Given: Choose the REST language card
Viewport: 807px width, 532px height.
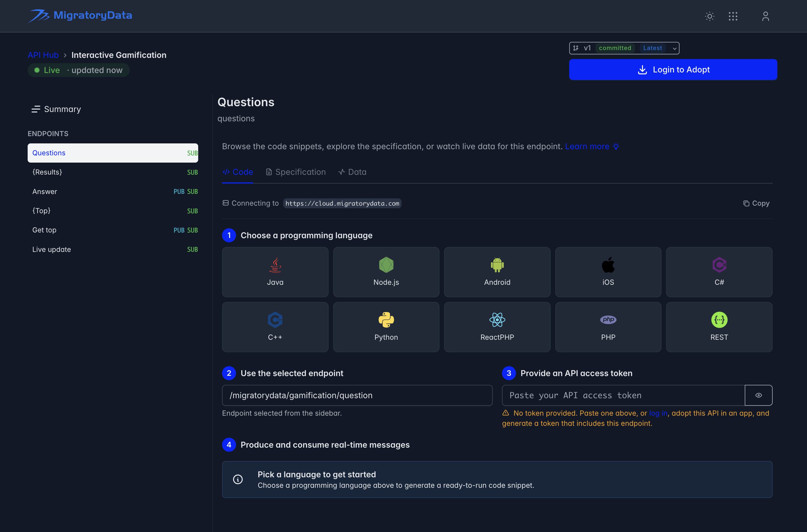Looking at the screenshot, I should tap(719, 327).
